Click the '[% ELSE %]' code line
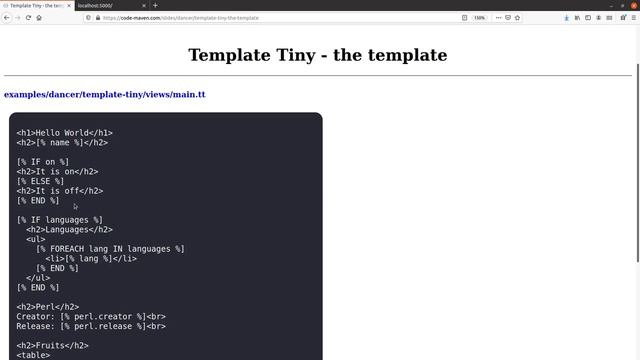The height and width of the screenshot is (360, 640). coord(40,181)
